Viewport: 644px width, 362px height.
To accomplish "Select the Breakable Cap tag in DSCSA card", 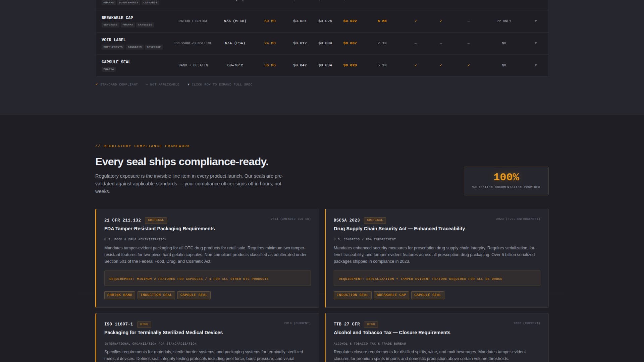I will point(391,295).
